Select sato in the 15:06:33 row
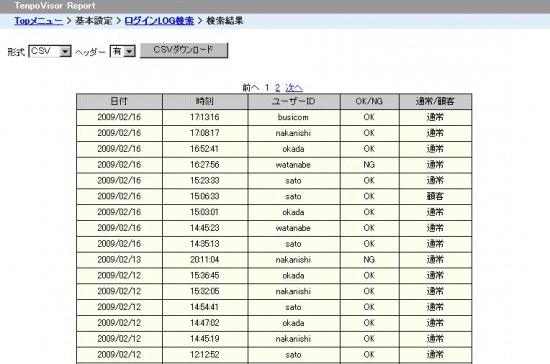Viewport: 550px width, 364px height. pyautogui.click(x=294, y=196)
